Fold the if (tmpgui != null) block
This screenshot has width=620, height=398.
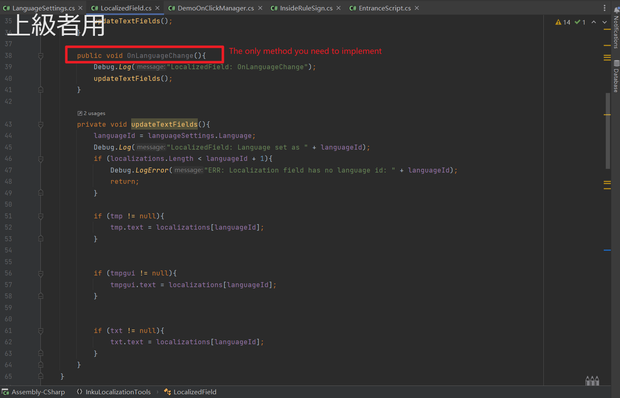coord(41,274)
